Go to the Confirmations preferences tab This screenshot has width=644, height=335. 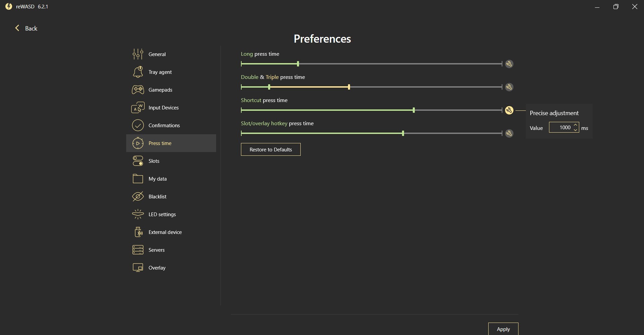164,126
